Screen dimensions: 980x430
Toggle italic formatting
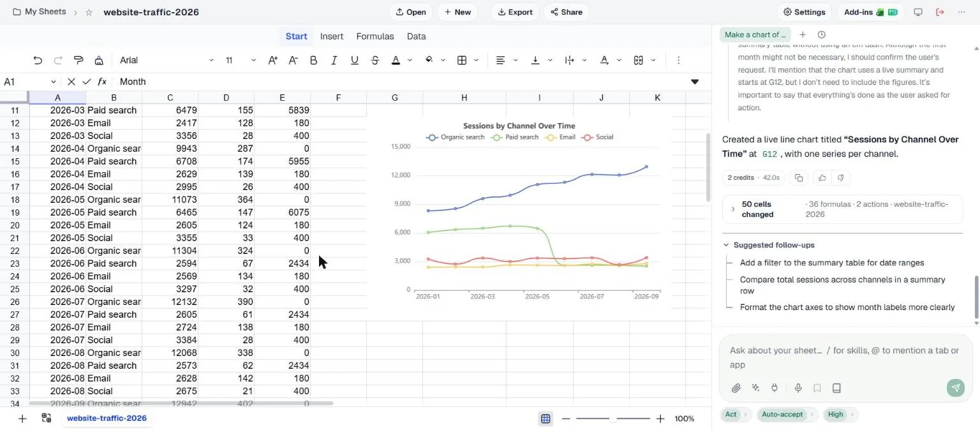pos(334,60)
